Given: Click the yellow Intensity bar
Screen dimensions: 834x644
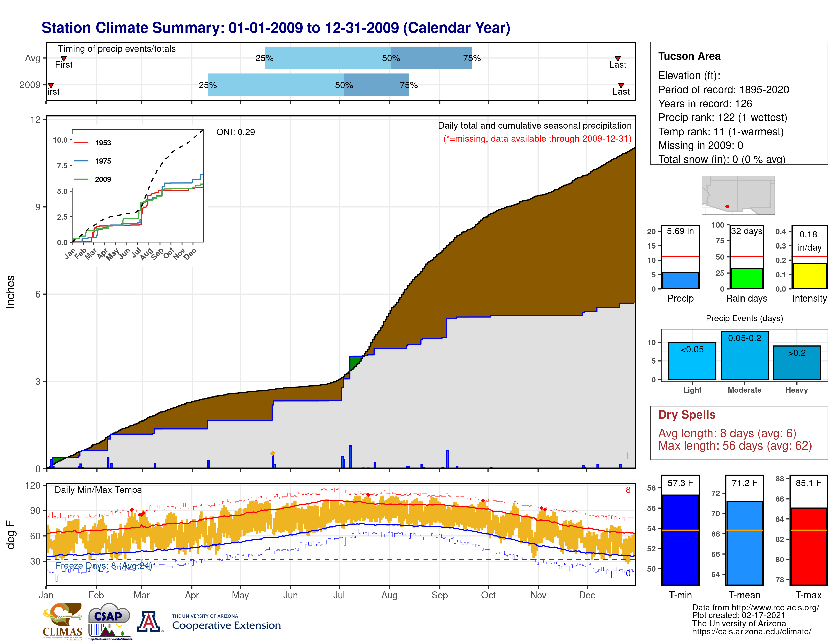Looking at the screenshot, I should coord(809,276).
